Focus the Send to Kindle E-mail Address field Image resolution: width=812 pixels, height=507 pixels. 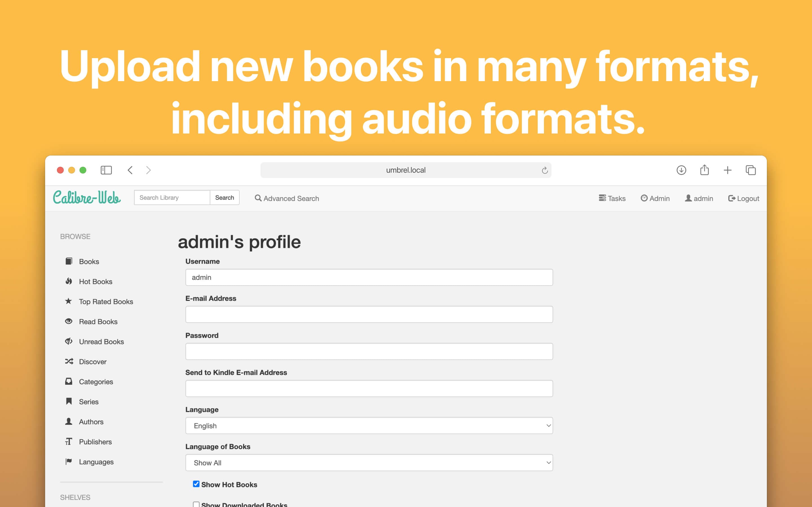click(369, 388)
